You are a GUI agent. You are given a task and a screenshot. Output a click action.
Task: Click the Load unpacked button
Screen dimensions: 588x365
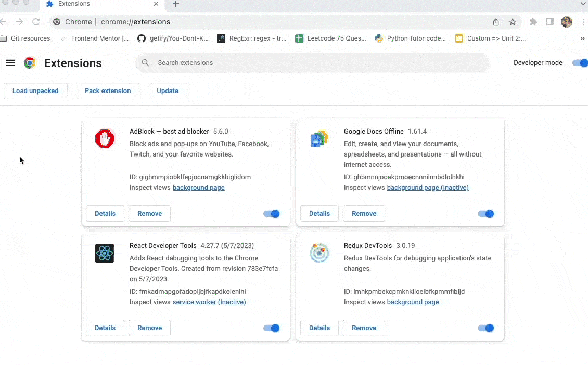pos(35,91)
